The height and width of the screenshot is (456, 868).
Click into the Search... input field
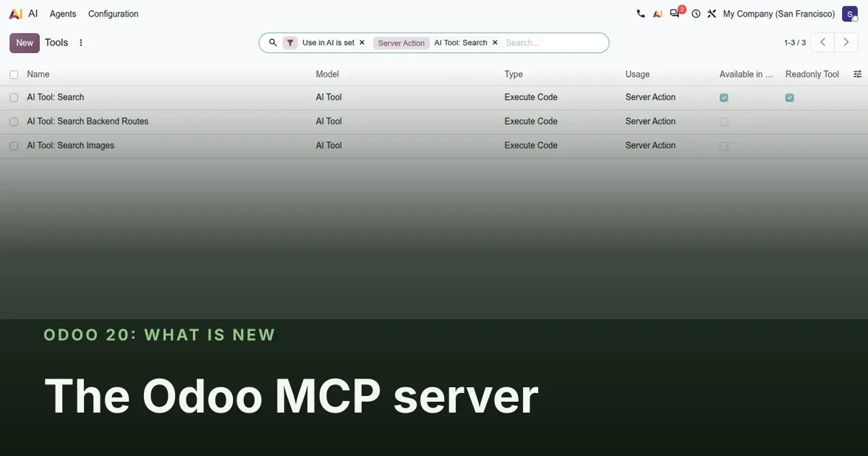coord(553,43)
